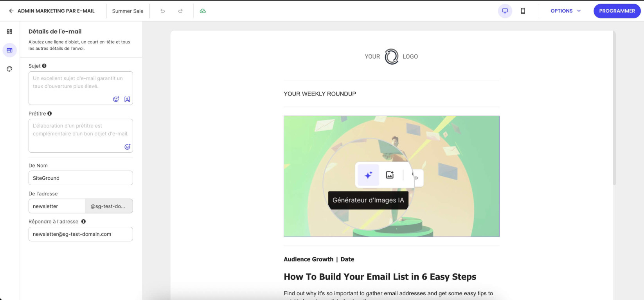Insert personalization tag in Sujet field
The image size is (644, 300).
coord(127,99)
